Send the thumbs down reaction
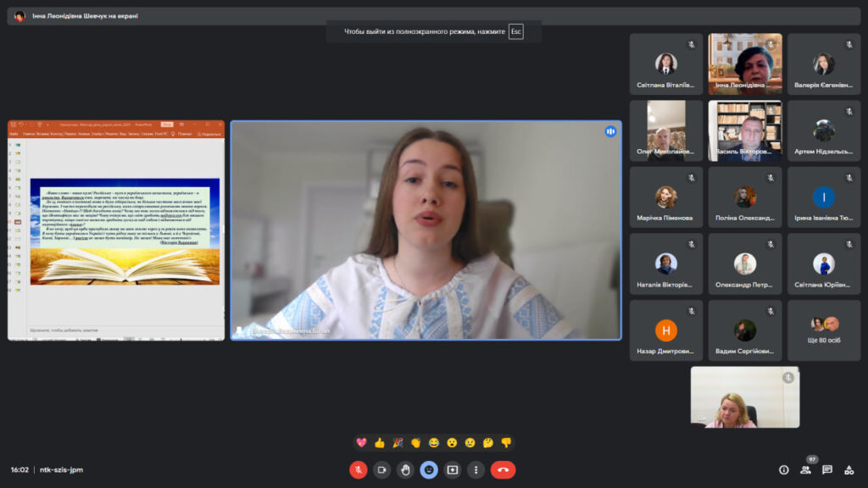Viewport: 868px width, 488px height. [506, 442]
